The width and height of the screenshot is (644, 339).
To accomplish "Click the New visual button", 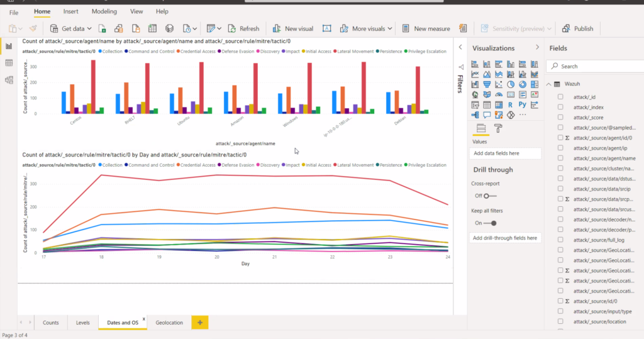I will (x=293, y=29).
